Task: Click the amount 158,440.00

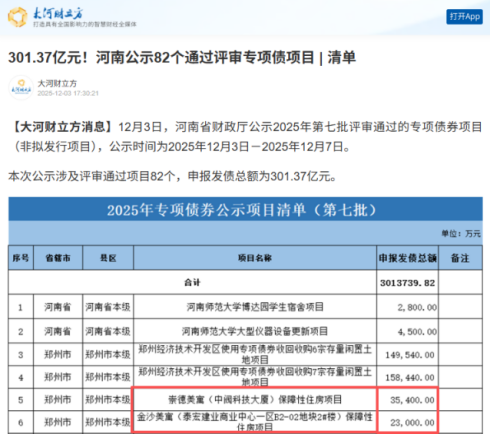Action: [410, 378]
